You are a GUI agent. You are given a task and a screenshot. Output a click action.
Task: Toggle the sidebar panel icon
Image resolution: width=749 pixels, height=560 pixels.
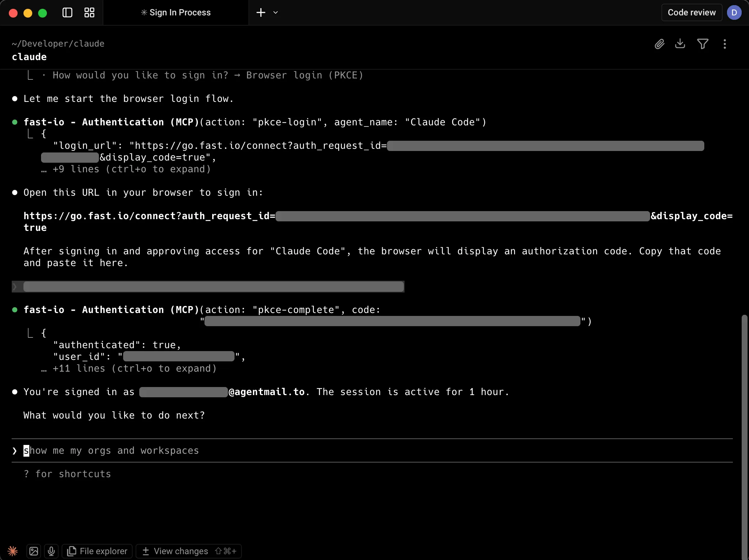pos(67,12)
